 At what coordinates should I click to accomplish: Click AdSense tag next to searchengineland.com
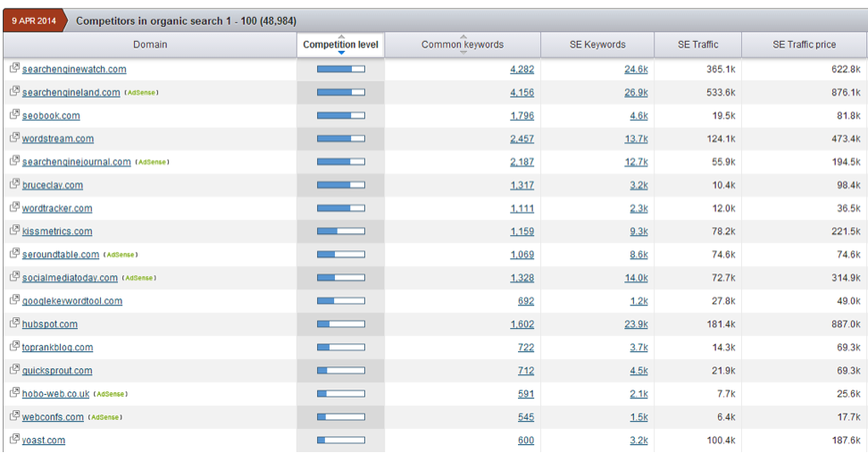[141, 93]
